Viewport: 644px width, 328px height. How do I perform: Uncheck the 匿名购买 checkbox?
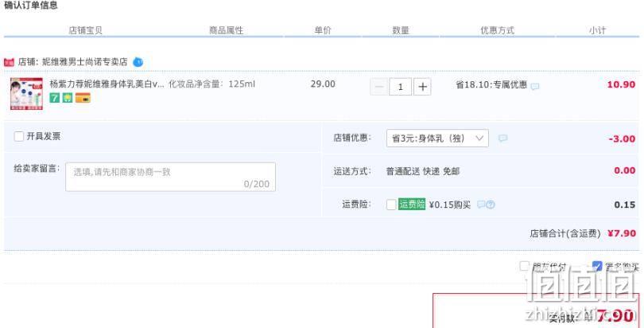[597, 266]
